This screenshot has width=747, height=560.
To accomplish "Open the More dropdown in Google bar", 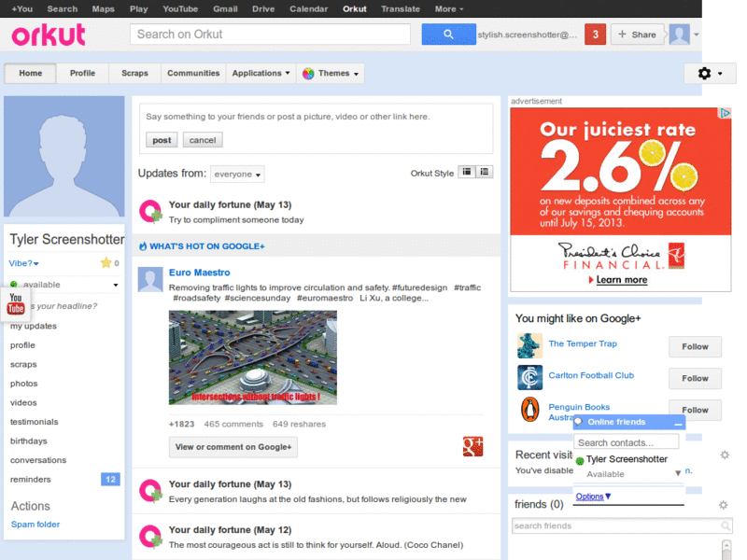I will 449,8.
